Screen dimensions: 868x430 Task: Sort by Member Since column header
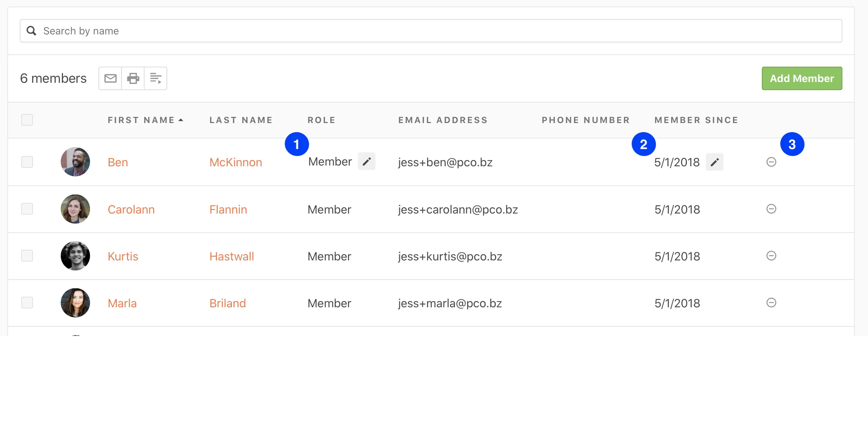[696, 120]
